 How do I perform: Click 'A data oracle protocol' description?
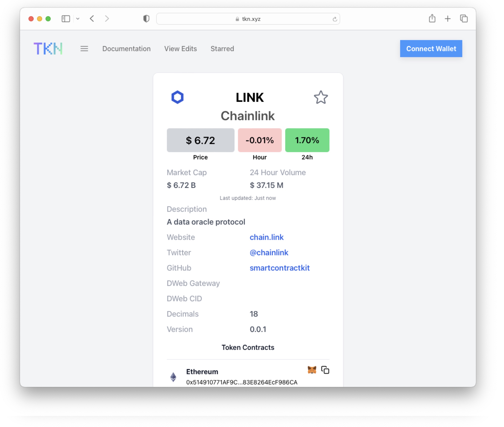(x=206, y=222)
